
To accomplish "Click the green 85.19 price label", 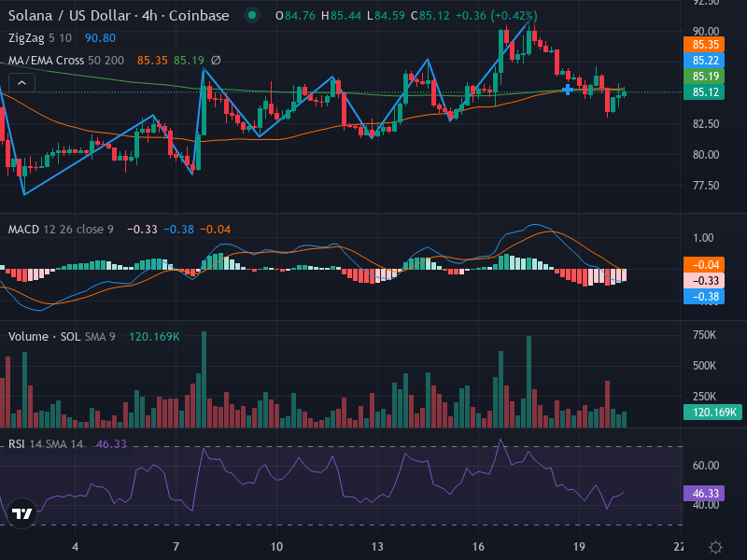I will tap(704, 77).
